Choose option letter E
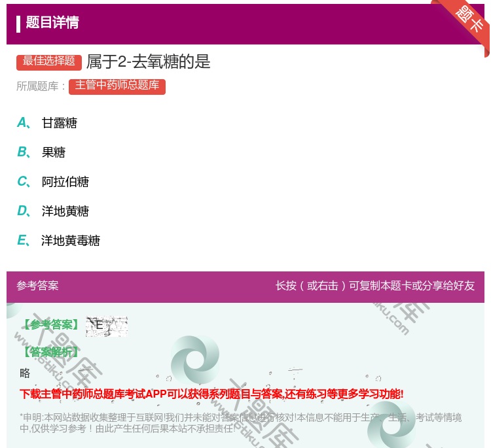 22,241
